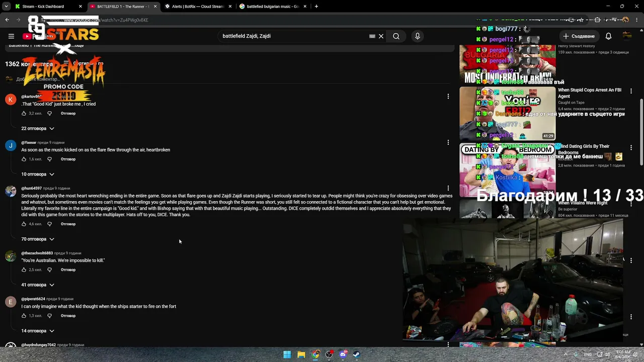Image resolution: width=644 pixels, height=362 pixels.
Task: Open the YouTube account avatar menu
Action: coord(627,36)
